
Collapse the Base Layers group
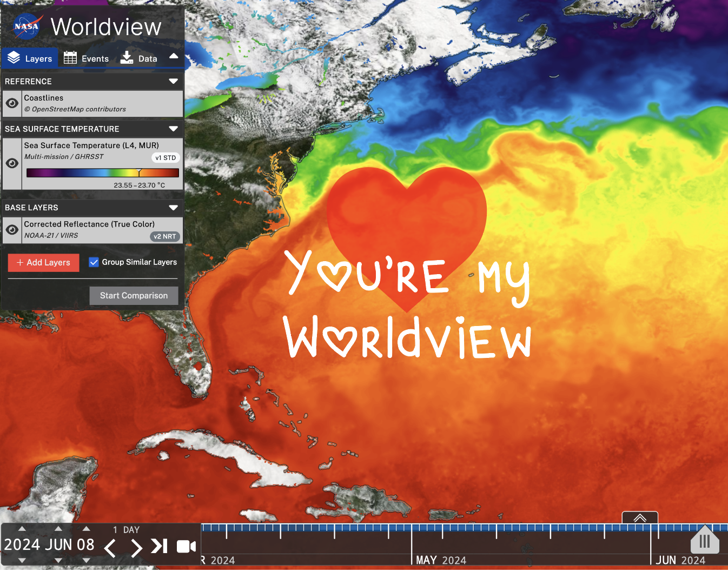pyautogui.click(x=173, y=208)
